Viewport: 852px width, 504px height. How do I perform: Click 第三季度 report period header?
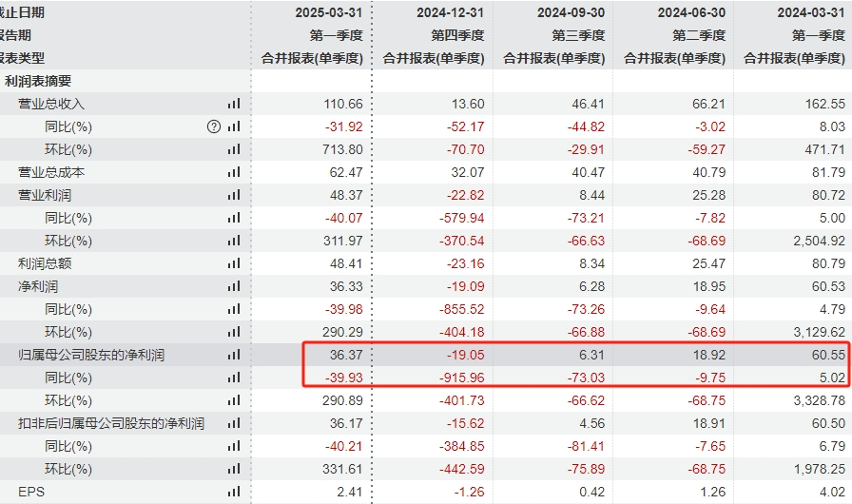pos(578,35)
